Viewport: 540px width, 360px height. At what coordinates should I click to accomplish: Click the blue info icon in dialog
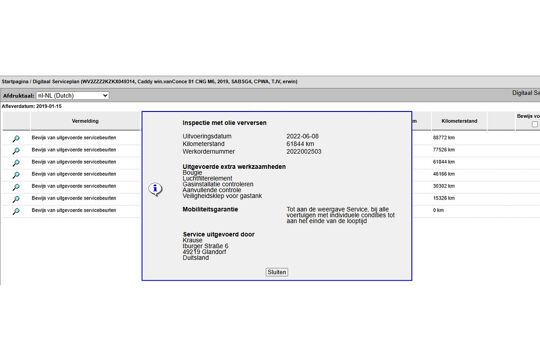pos(155,189)
